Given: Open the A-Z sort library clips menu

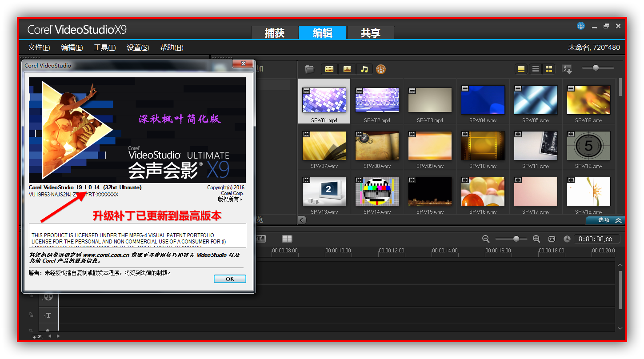Looking at the screenshot, I should tap(567, 69).
